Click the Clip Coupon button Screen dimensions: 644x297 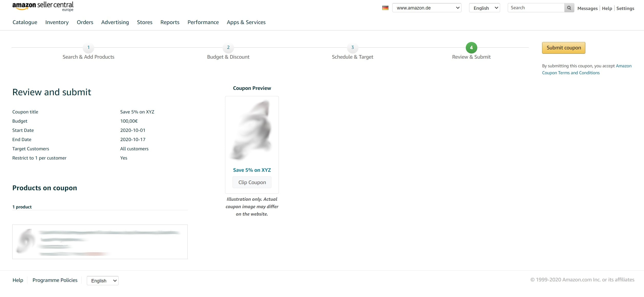click(252, 182)
